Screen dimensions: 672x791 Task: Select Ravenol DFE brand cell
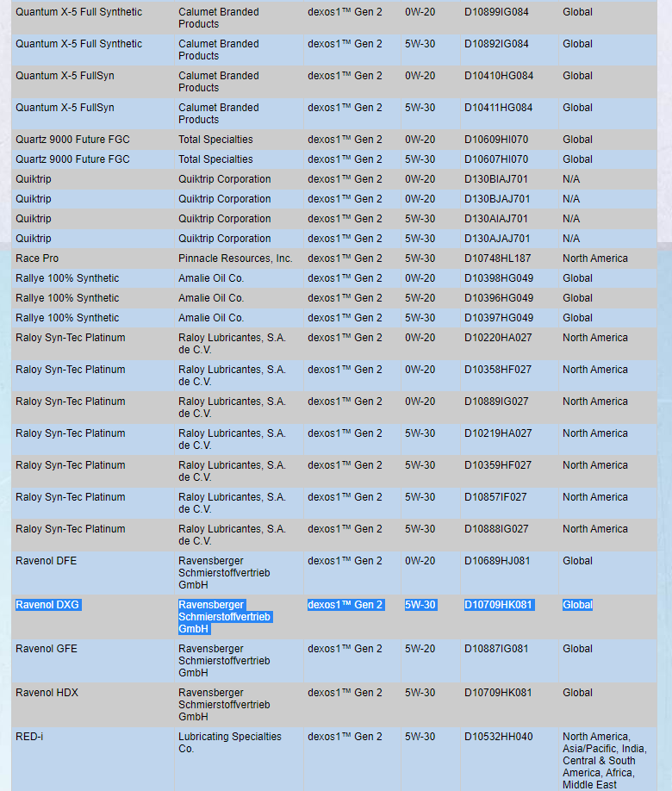(47, 561)
